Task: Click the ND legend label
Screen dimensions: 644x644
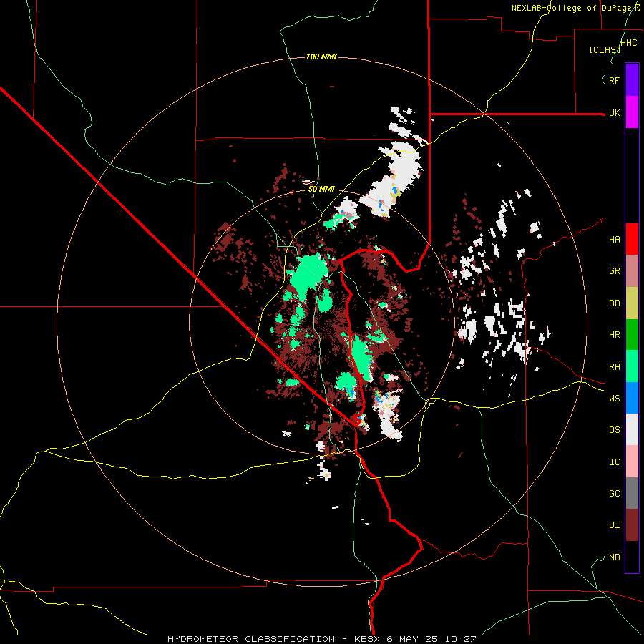Action: tap(614, 557)
